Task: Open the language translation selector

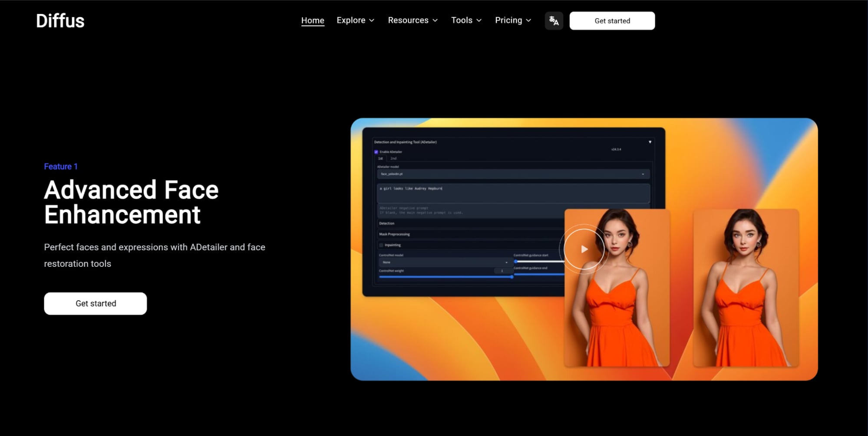Action: click(x=554, y=21)
